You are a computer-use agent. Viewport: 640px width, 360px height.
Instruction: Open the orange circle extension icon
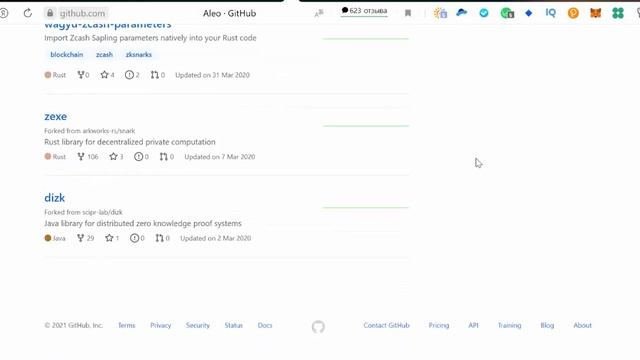[573, 13]
